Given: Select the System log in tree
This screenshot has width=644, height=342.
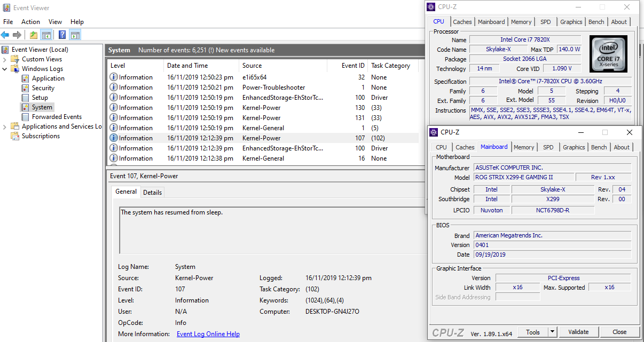Looking at the screenshot, I should (x=42, y=107).
